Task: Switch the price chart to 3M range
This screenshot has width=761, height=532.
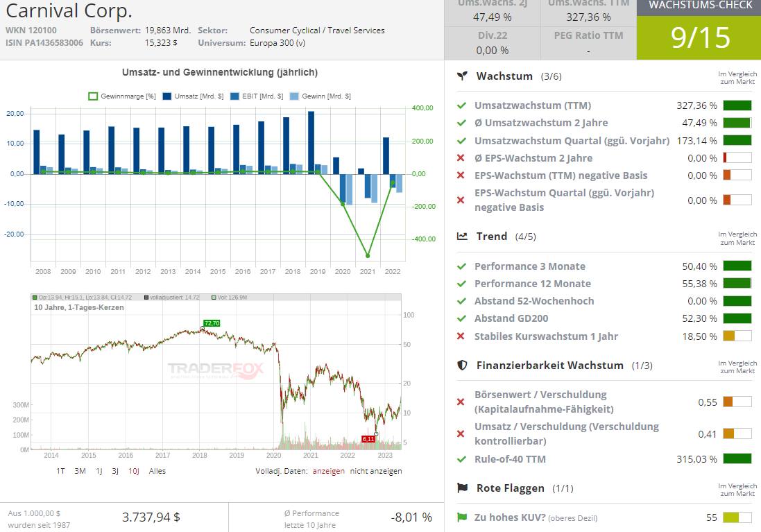Action: [x=80, y=471]
